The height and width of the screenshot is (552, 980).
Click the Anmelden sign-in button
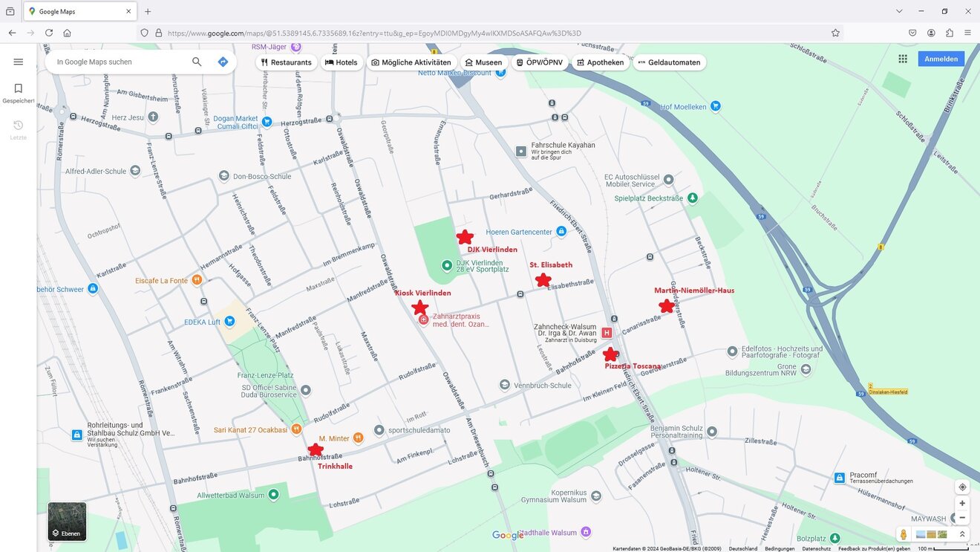(x=941, y=59)
